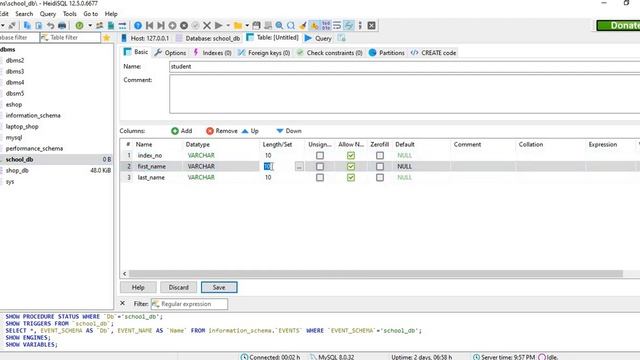640x360 pixels.
Task: Open the dropdown arrow next to Refresh
Action: pyautogui.click(x=89, y=25)
